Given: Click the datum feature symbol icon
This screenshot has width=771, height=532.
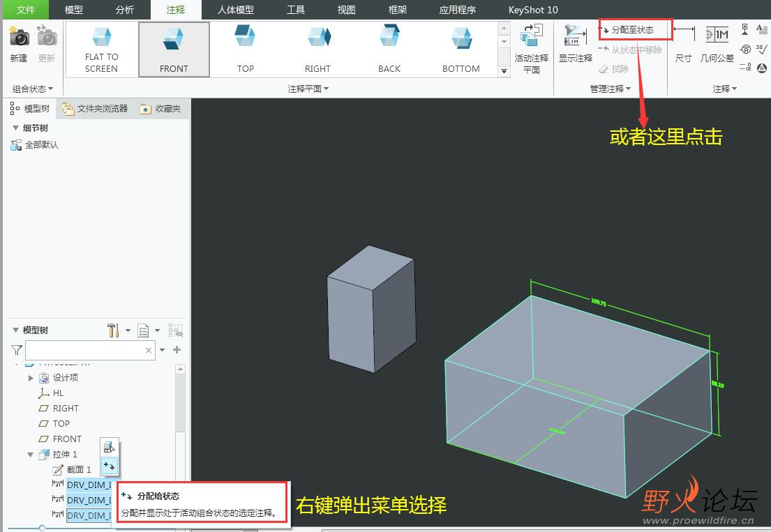Looking at the screenshot, I should [745, 29].
